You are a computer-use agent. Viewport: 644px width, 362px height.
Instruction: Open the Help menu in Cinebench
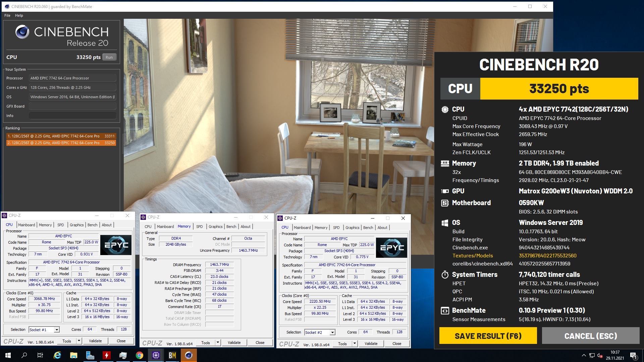click(x=19, y=15)
